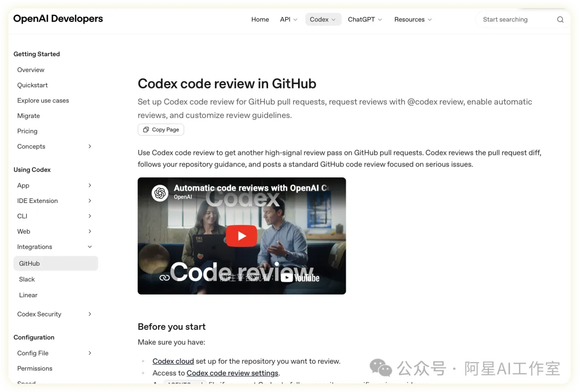The image size is (579, 392).
Task: Expand the CLI section chevron
Action: tap(90, 216)
